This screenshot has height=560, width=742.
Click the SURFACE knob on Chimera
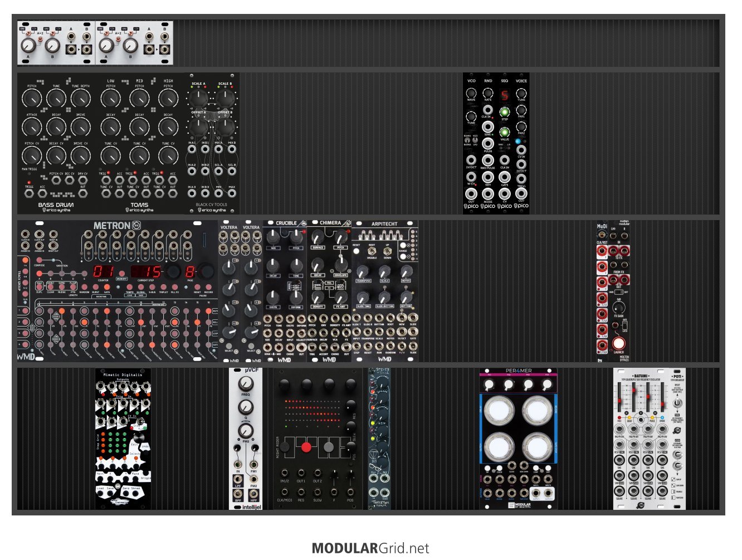click(318, 237)
